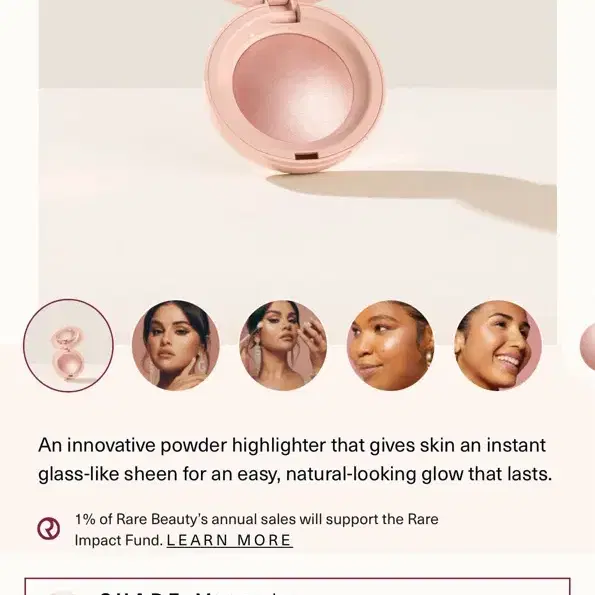
Task: Open thumbnail of woman applying highlighter
Action: point(283,345)
